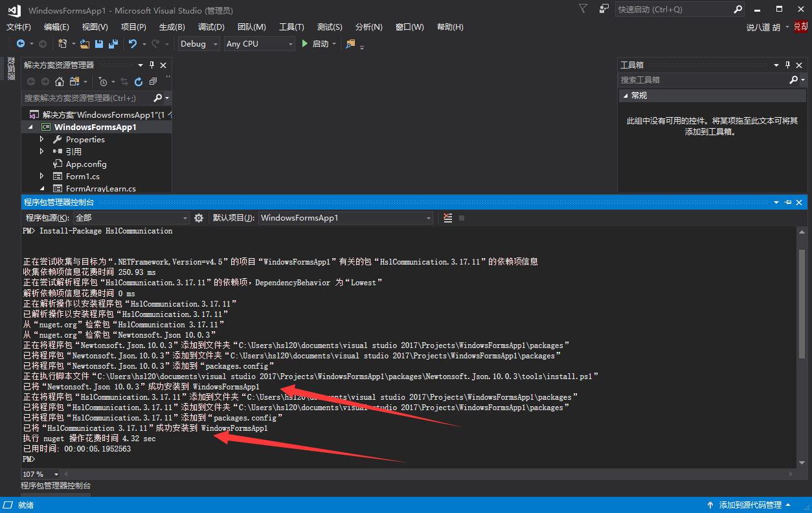Open the notifications filter flag icon
Image resolution: width=812 pixels, height=513 pixels.
click(583, 9)
